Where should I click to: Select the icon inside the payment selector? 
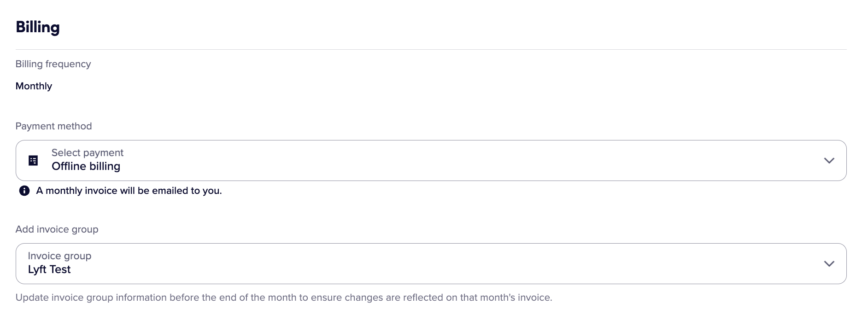point(33,160)
